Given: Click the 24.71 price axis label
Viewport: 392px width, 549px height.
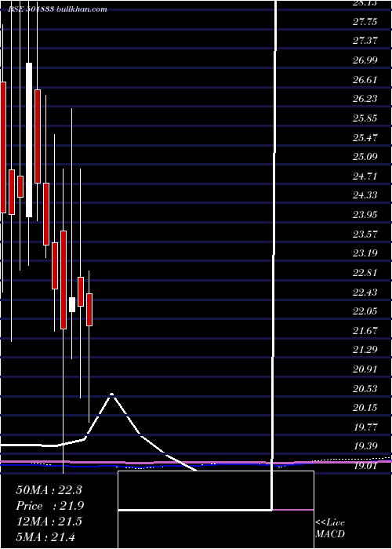Looking at the screenshot, I should click(x=365, y=176).
